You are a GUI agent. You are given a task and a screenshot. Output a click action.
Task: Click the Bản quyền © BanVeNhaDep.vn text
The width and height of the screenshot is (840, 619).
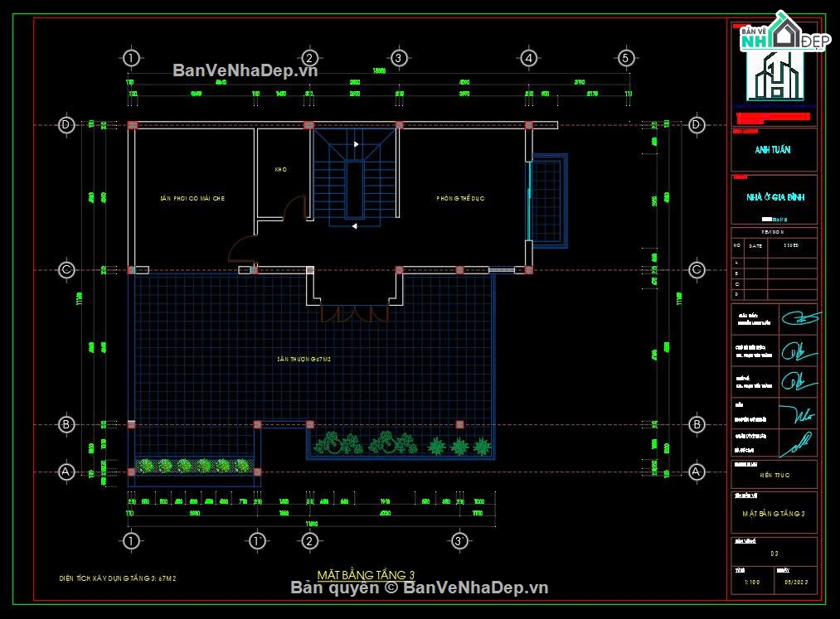point(420,588)
